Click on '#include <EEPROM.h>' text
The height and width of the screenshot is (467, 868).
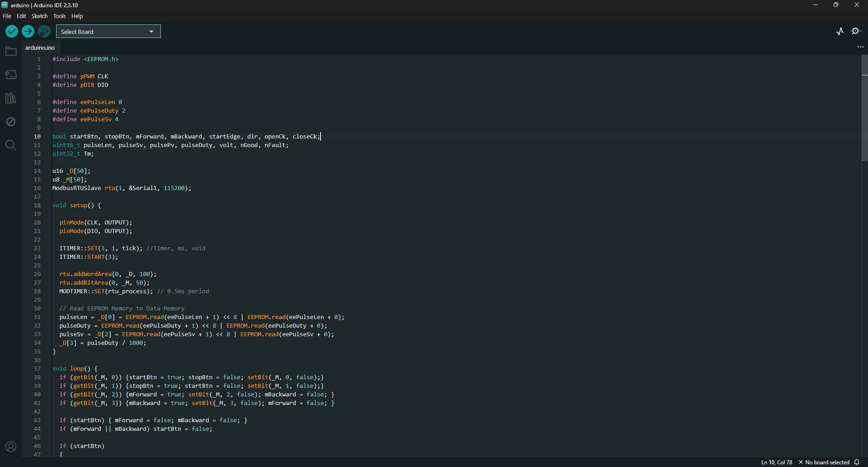[x=85, y=59]
